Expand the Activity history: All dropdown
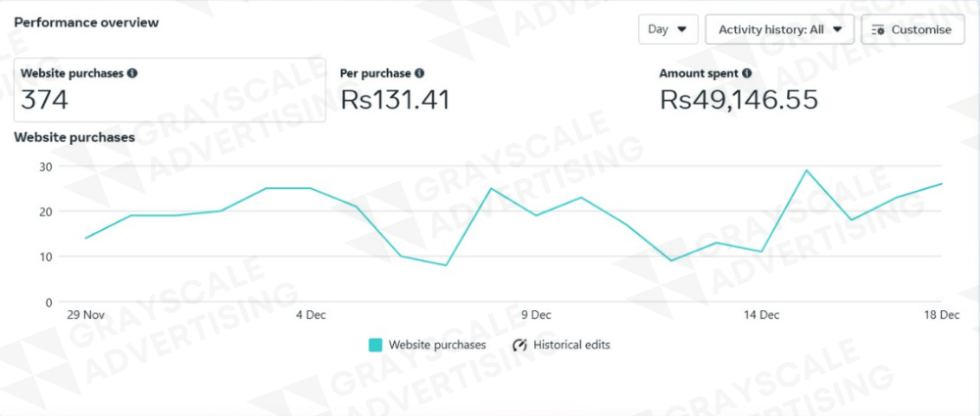 [779, 29]
